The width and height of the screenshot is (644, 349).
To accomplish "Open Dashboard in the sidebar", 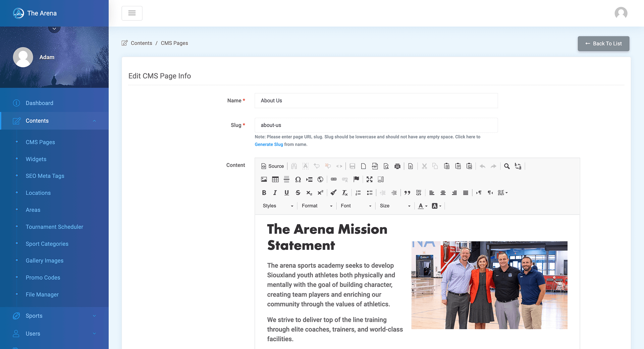I will point(39,103).
